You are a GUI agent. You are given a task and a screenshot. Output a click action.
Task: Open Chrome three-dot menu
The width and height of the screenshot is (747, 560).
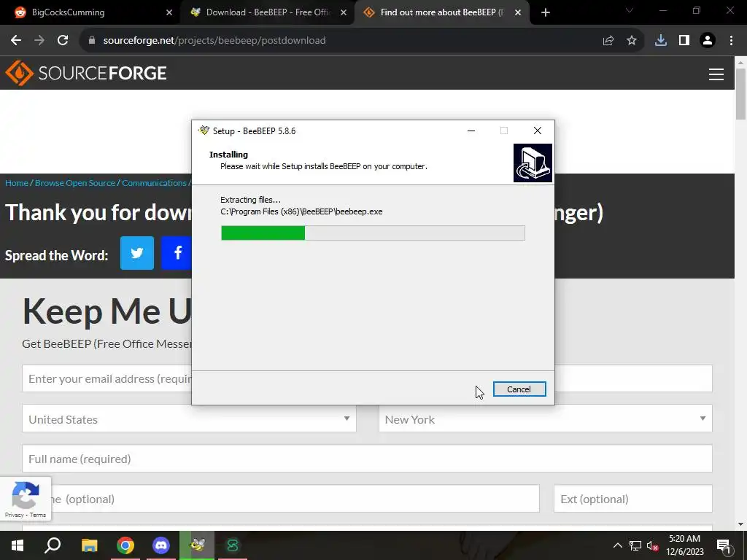pos(731,41)
